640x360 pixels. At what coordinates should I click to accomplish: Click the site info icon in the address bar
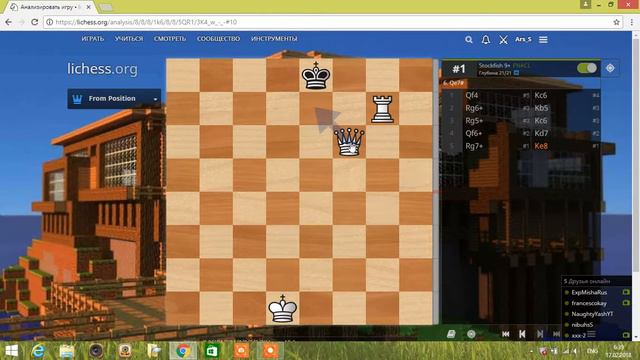pyautogui.click(x=49, y=22)
